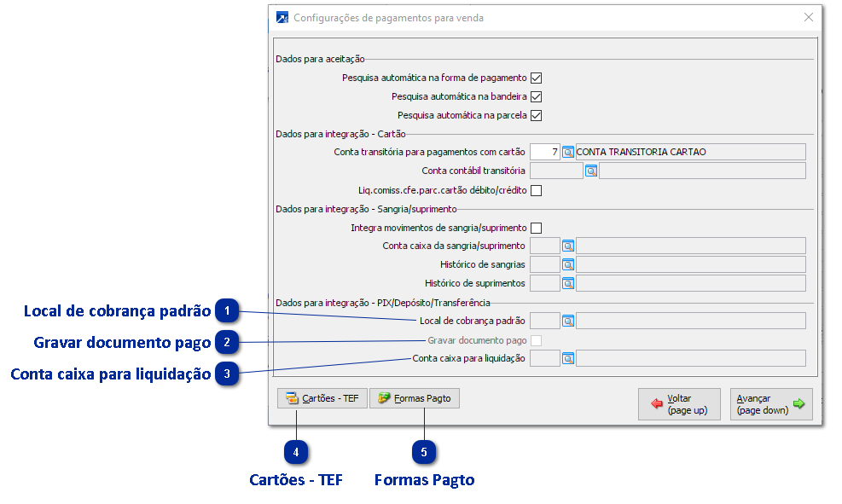Click the application icon in the title bar
Image resolution: width=842 pixels, height=504 pixels.
[282, 18]
